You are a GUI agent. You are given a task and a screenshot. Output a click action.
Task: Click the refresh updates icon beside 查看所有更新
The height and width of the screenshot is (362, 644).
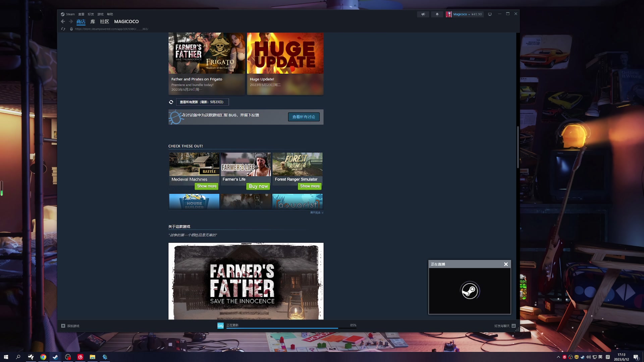(171, 102)
